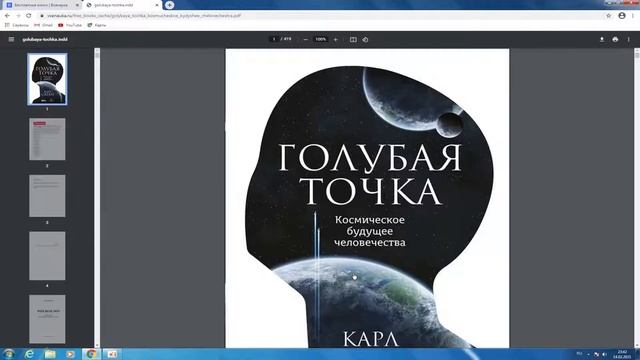Screen dimensions: 640x360
Task: Open Chrome's three-dot menu
Action: [633, 16]
